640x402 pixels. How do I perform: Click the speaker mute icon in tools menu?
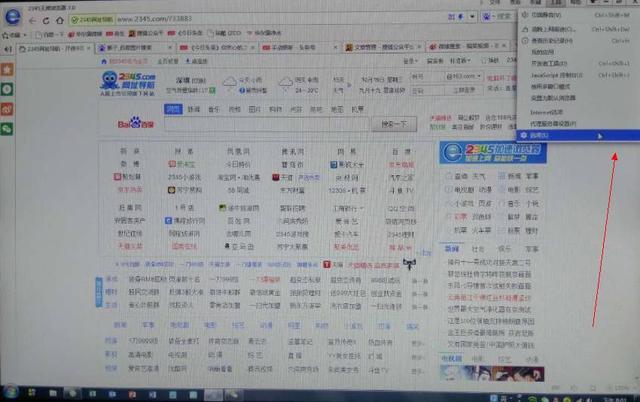tap(525, 15)
